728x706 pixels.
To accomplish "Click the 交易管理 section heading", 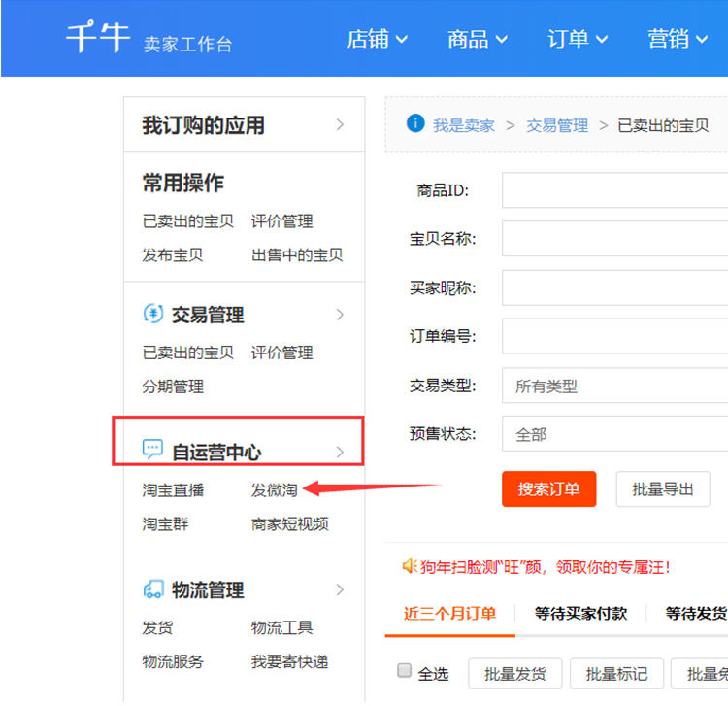I will pyautogui.click(x=208, y=315).
